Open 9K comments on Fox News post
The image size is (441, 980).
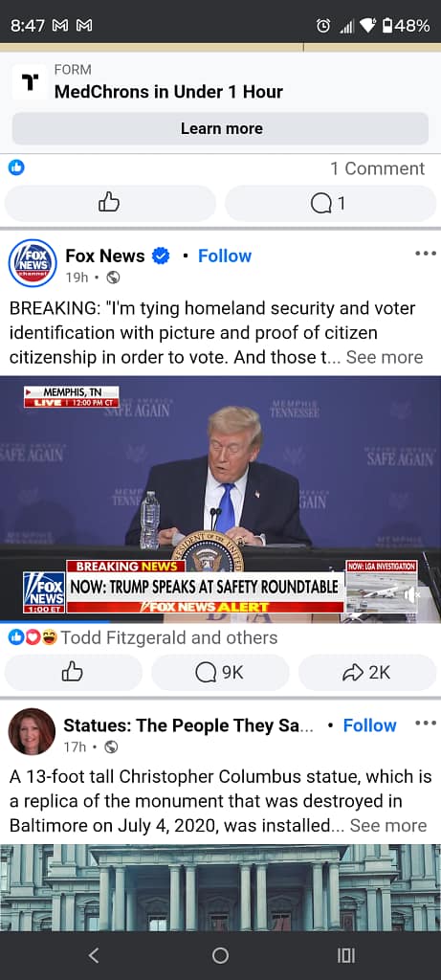point(220,672)
